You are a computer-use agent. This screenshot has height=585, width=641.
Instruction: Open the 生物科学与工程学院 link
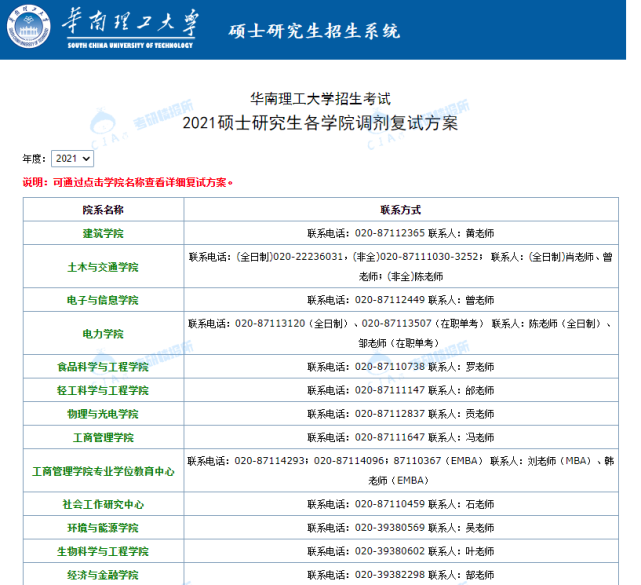pyautogui.click(x=103, y=551)
